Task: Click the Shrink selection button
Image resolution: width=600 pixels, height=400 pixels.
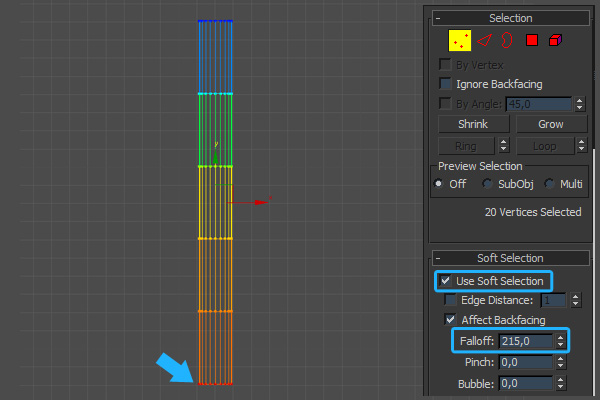Action: pos(473,124)
